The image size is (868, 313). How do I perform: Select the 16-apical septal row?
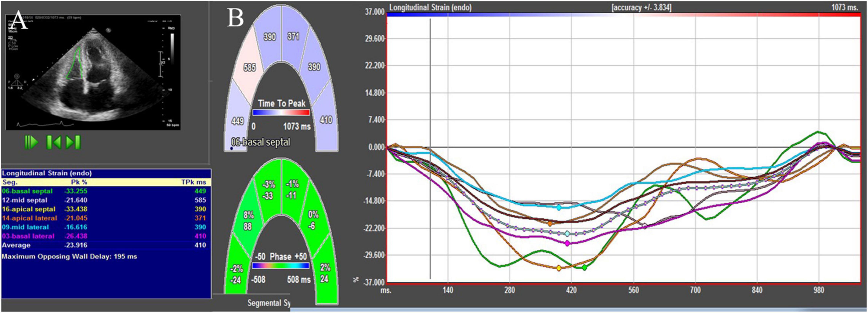tap(106, 209)
